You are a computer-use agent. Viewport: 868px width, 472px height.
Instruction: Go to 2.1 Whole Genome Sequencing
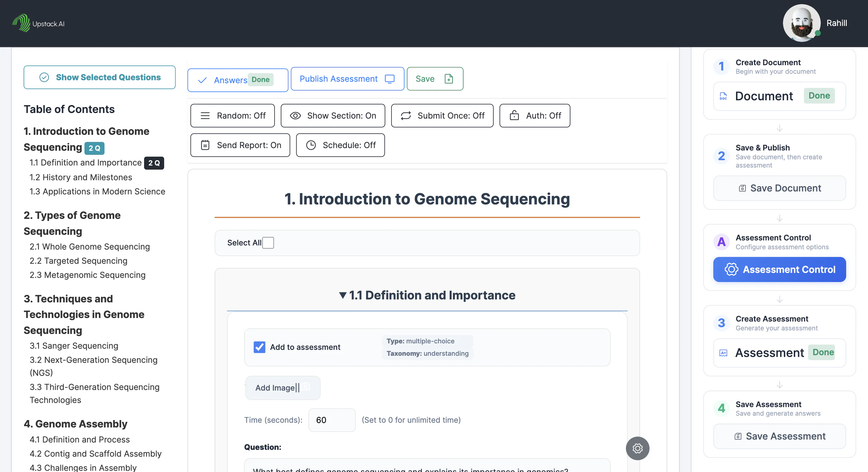coord(90,246)
